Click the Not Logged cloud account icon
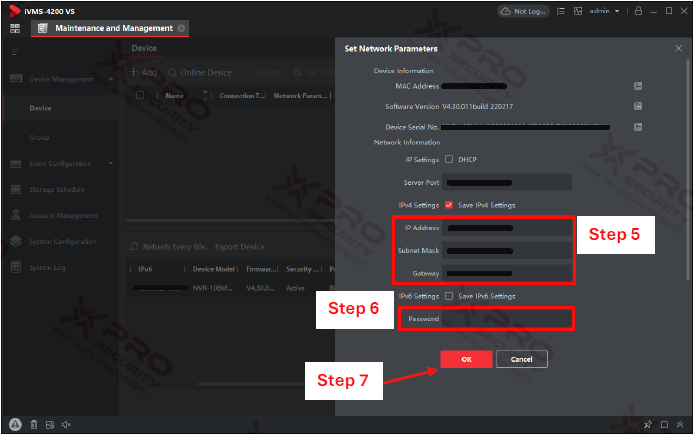The image size is (694, 434). click(523, 11)
